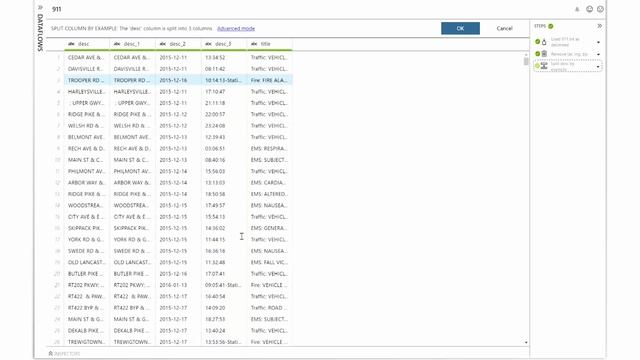The image size is (640, 360).
Task: Select 'TROOPER RD' cell in desc column
Action: [x=87, y=80]
